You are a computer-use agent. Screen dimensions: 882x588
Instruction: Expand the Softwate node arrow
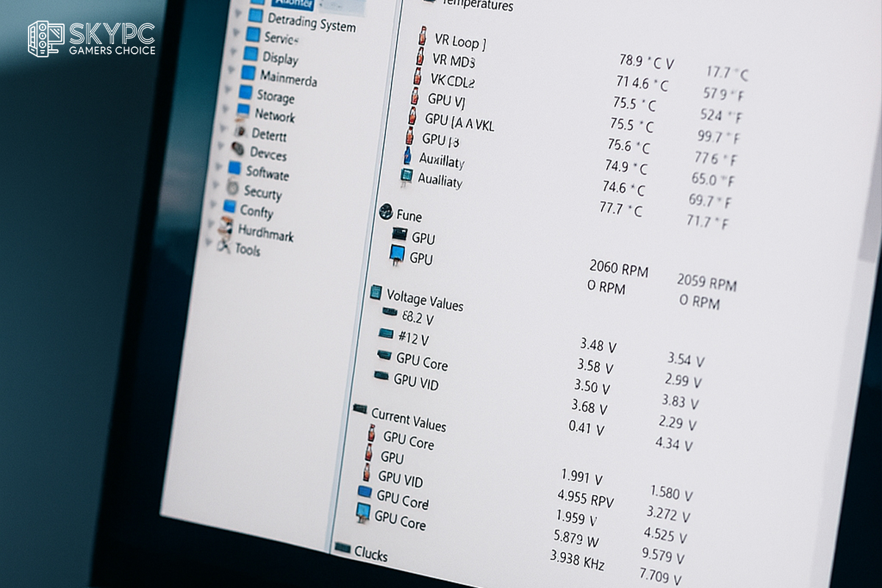pyautogui.click(x=218, y=167)
